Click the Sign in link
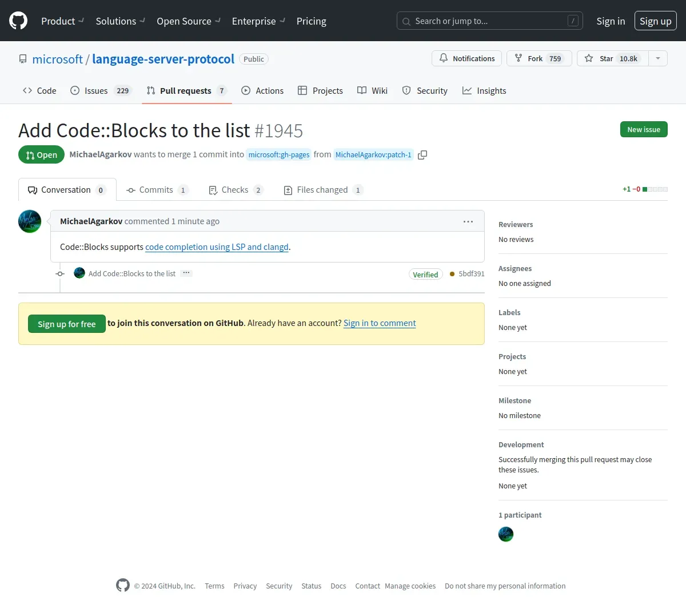The width and height of the screenshot is (686, 616). (611, 21)
